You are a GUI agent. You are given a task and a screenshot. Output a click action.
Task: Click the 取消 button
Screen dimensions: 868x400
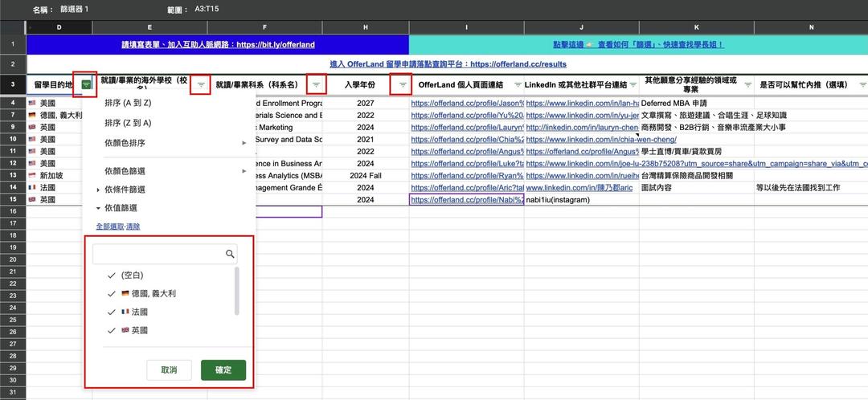(169, 370)
